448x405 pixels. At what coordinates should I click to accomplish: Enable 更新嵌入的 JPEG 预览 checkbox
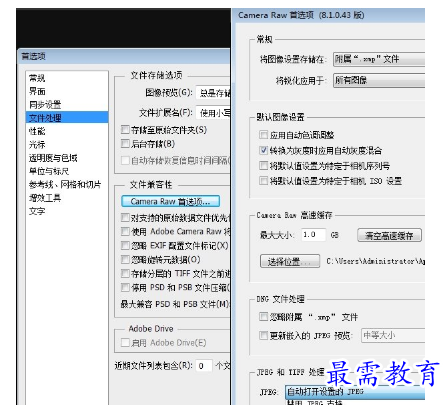coord(264,335)
